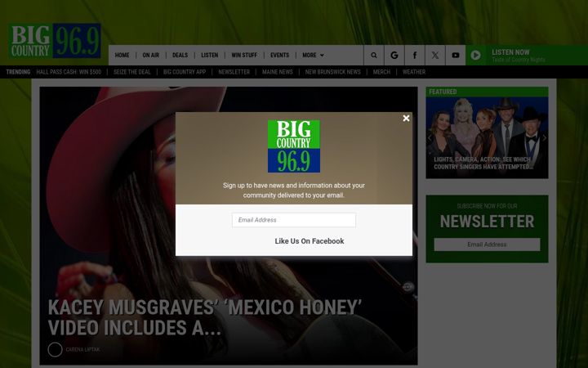Go to the Home menu item

[122, 56]
